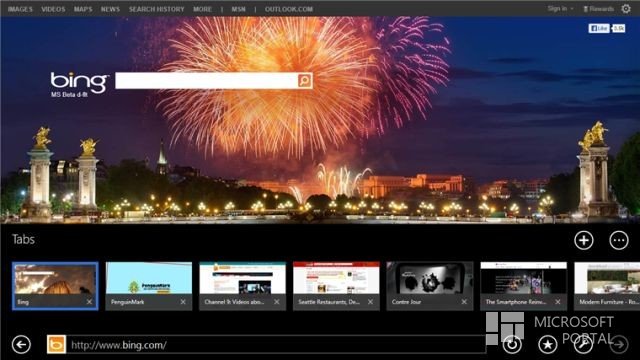Image resolution: width=640 pixels, height=360 pixels.
Task: Open the MORE menu
Action: tap(202, 9)
